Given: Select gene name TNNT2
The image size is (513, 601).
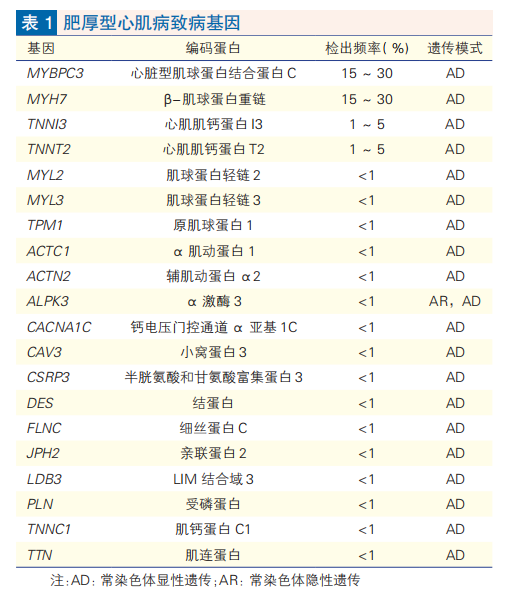Looking at the screenshot, I should 49,149.
